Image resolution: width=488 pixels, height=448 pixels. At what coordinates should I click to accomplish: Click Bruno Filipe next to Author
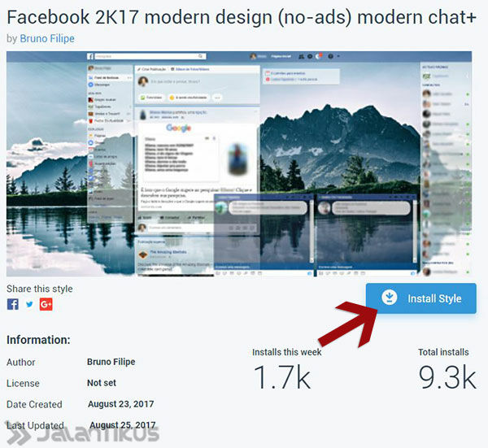click(x=111, y=362)
